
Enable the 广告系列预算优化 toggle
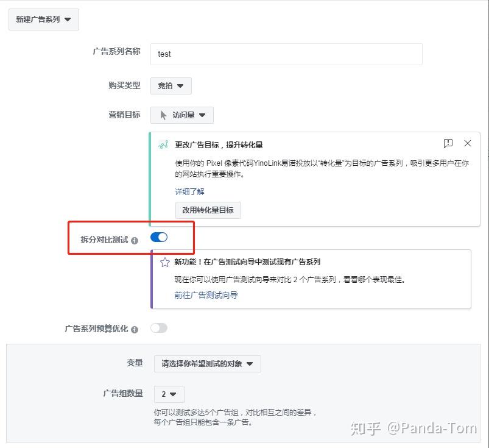[159, 328]
